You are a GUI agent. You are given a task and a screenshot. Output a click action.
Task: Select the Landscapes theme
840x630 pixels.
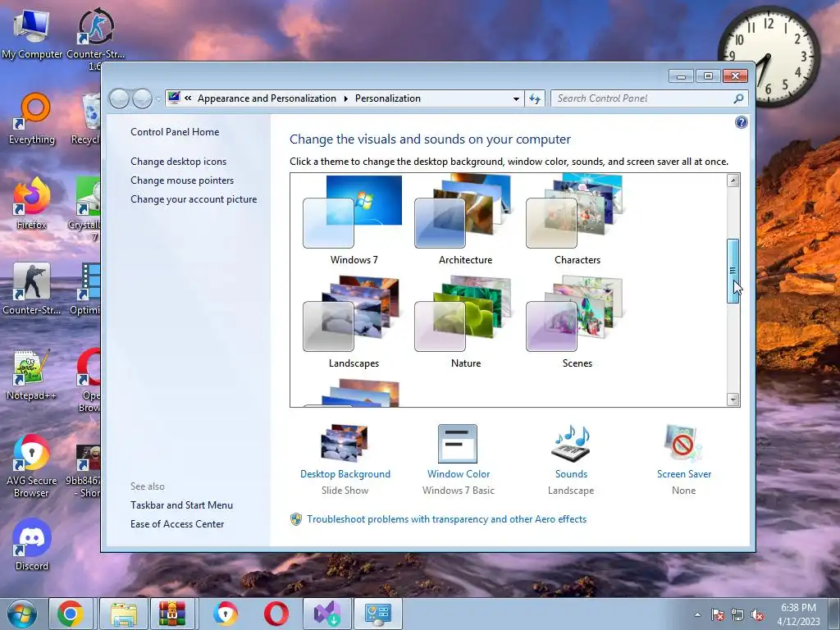pos(353,322)
